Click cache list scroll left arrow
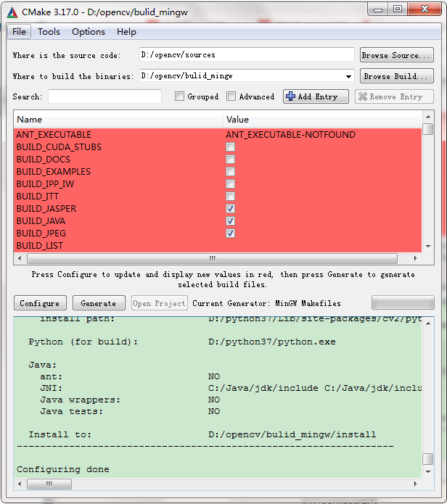Viewport: 447px width, 504px height. (x=20, y=258)
